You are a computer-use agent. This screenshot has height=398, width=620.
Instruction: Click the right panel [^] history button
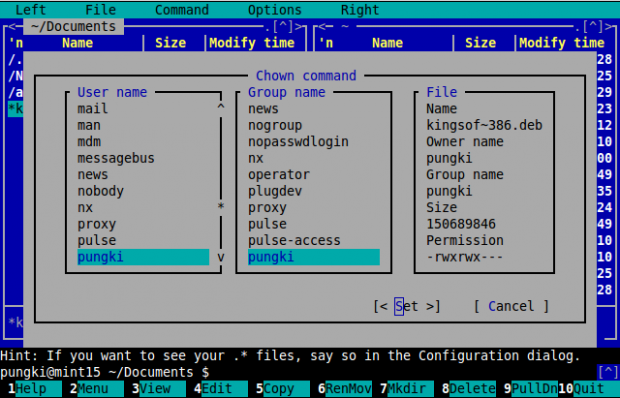pyautogui.click(x=593, y=27)
